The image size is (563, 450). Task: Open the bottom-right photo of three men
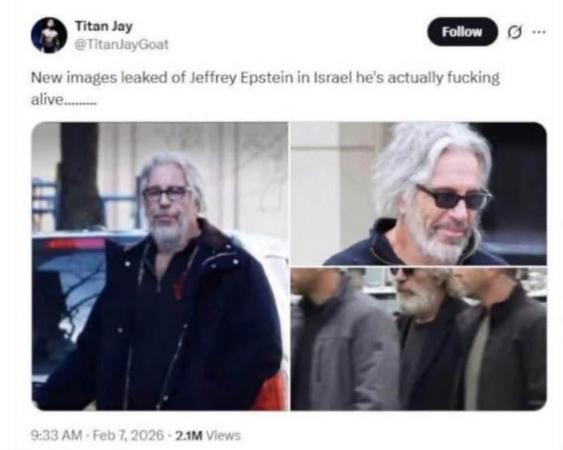[x=419, y=339]
